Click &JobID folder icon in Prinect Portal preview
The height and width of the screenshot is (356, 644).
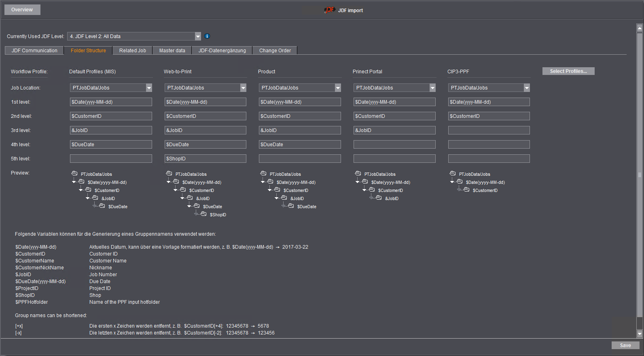379,198
